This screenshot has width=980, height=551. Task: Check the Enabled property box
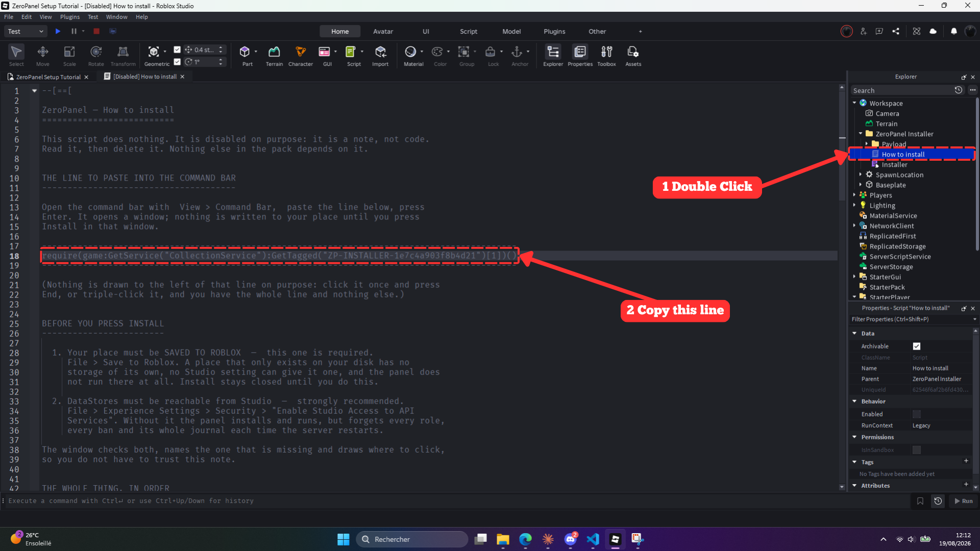click(917, 414)
